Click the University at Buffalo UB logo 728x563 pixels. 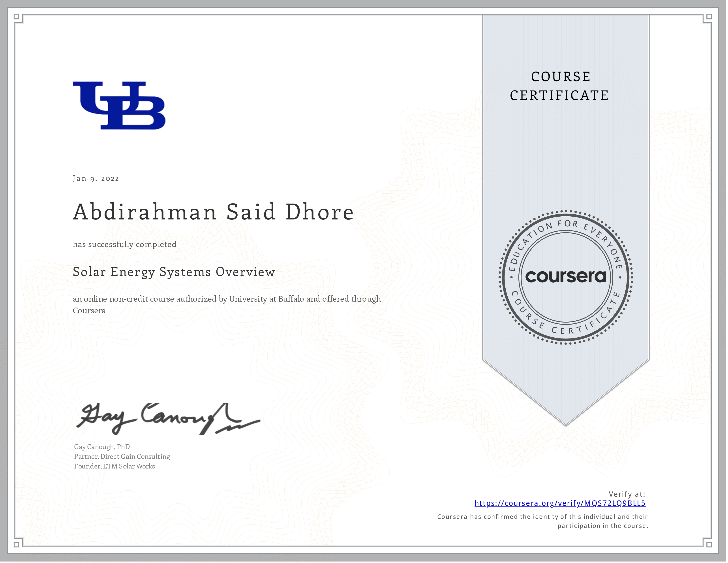coord(119,105)
